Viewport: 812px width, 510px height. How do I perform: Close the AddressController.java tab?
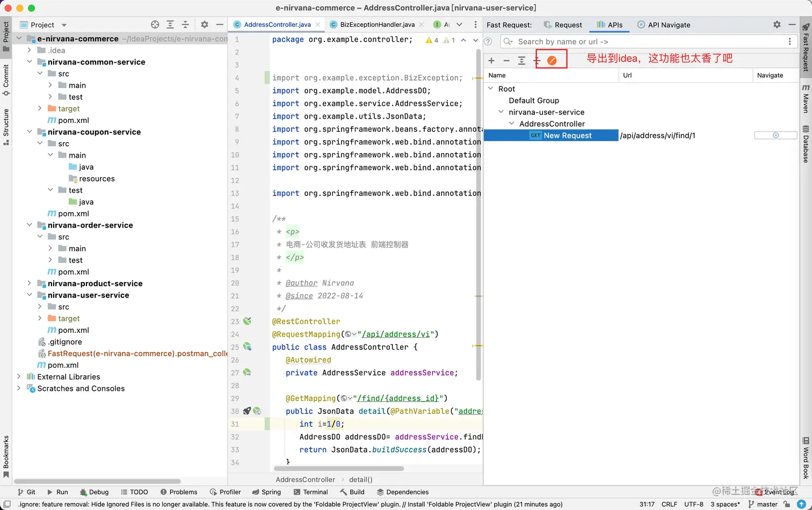pos(318,25)
